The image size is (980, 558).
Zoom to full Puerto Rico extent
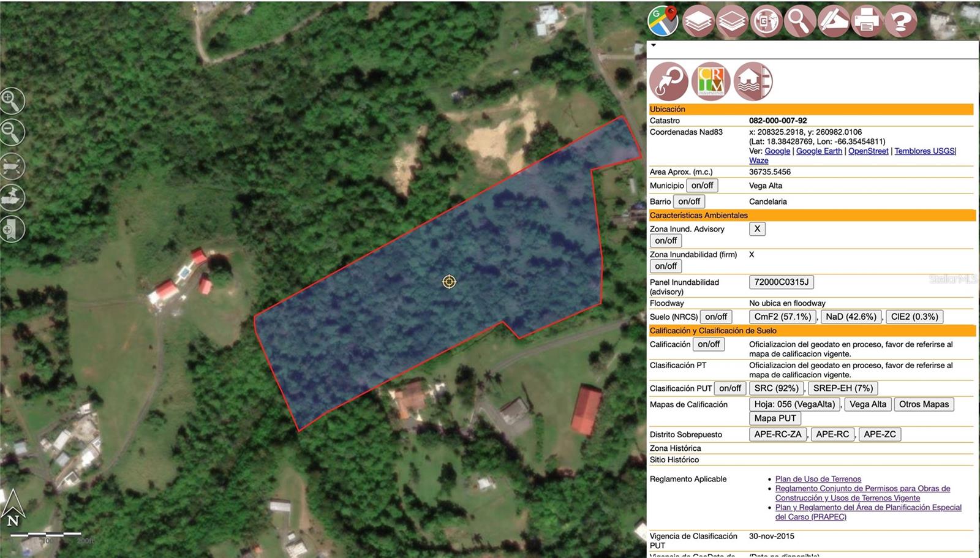[x=12, y=165]
